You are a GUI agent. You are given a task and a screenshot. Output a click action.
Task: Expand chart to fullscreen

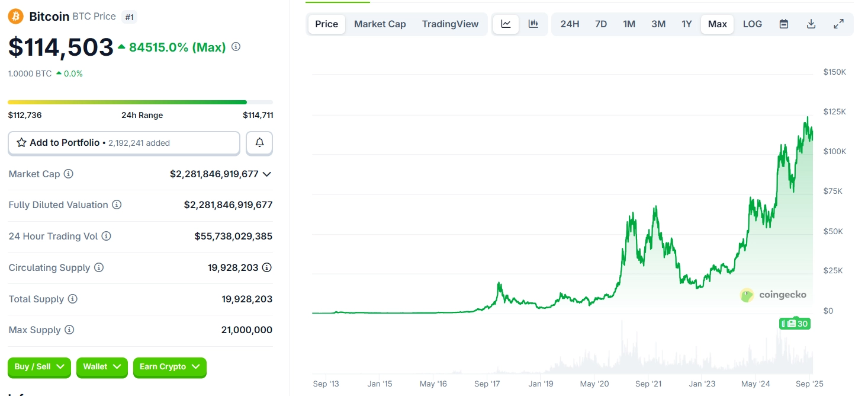pyautogui.click(x=838, y=24)
